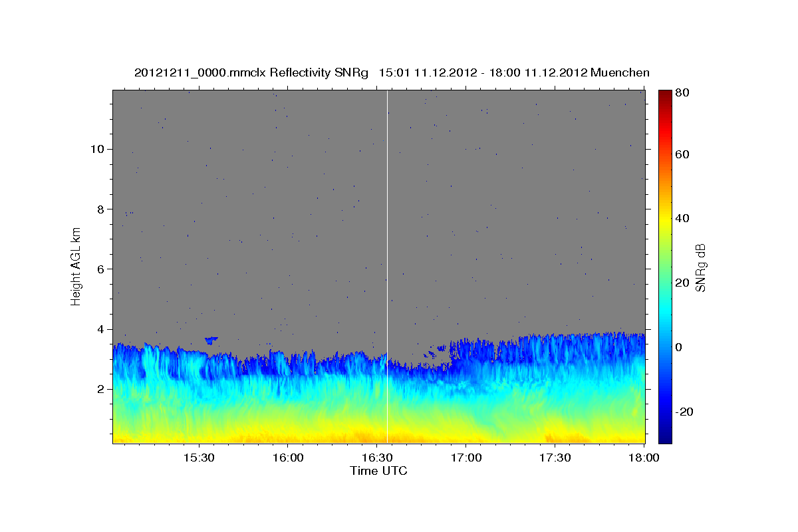Click the 16:30 time tick label
Screen dimensions: 798x532
(376, 458)
